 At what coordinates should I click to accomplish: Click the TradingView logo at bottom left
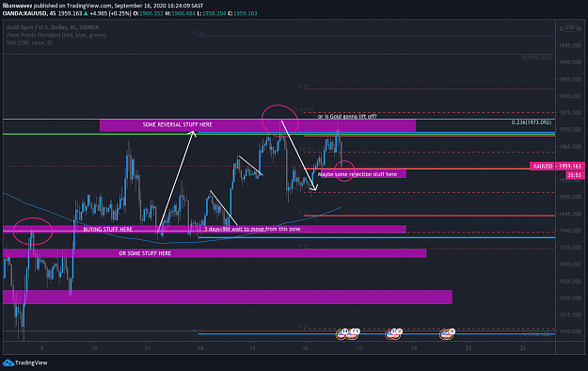pos(25,363)
